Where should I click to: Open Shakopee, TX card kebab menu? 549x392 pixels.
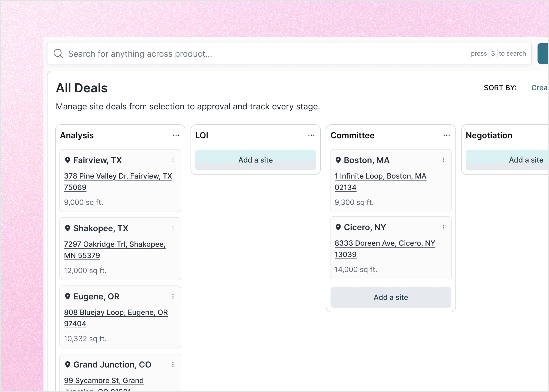pos(173,228)
